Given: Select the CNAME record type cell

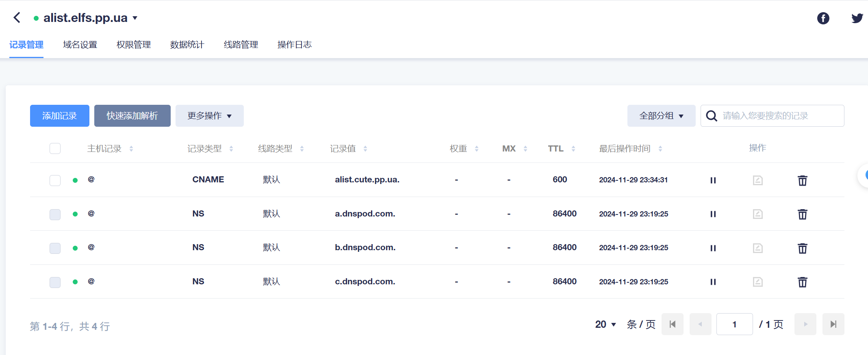Looking at the screenshot, I should 208,180.
